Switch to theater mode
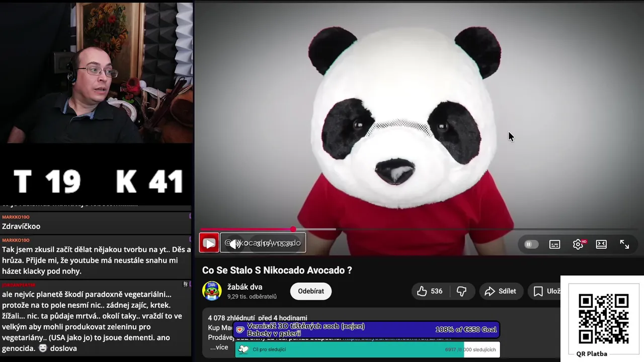This screenshot has width=644, height=362. coord(601,244)
